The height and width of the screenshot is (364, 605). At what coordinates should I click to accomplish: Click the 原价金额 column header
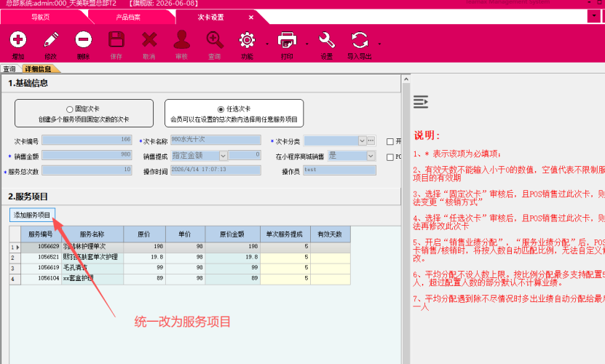233,234
